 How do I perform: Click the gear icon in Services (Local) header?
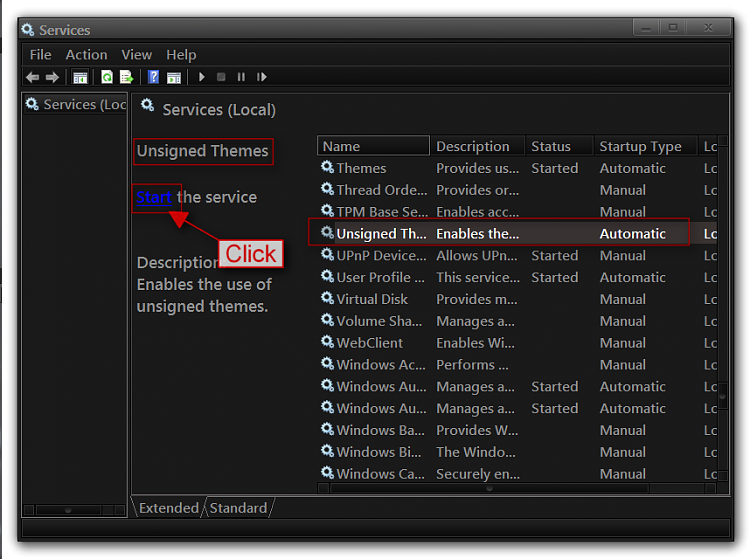click(147, 106)
